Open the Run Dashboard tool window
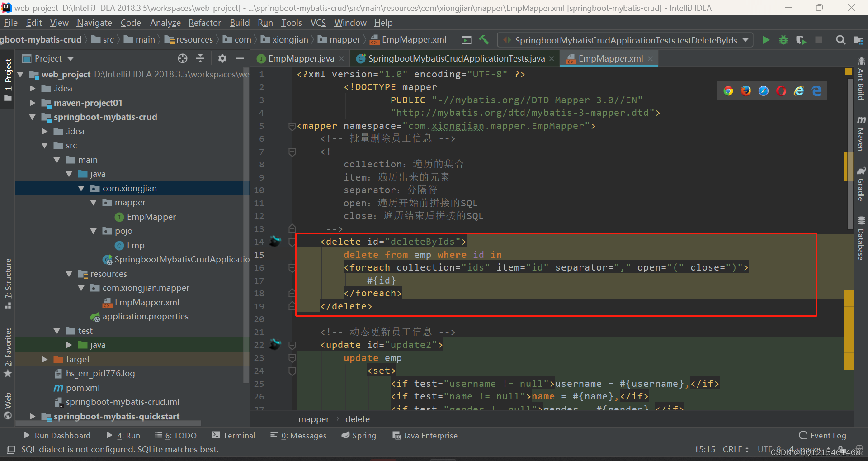 tap(57, 435)
